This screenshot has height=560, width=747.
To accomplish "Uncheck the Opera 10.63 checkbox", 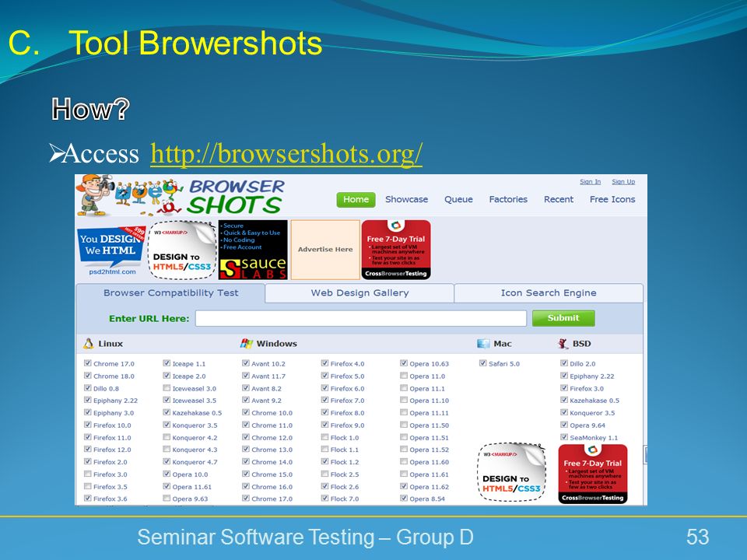I will click(x=404, y=363).
